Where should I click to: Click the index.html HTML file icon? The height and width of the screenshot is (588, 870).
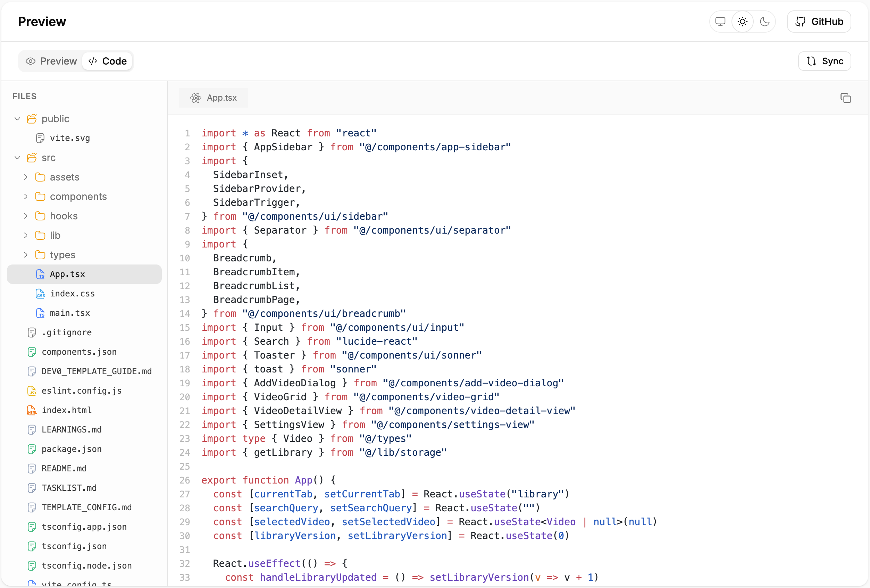click(32, 410)
